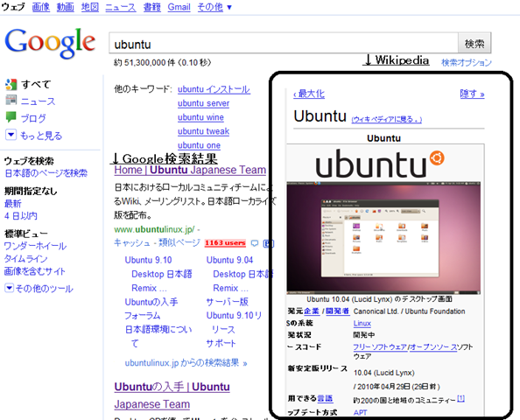The image size is (520, 420).
Task: Select suggested keyword ubuntu wine
Action: [x=200, y=117]
